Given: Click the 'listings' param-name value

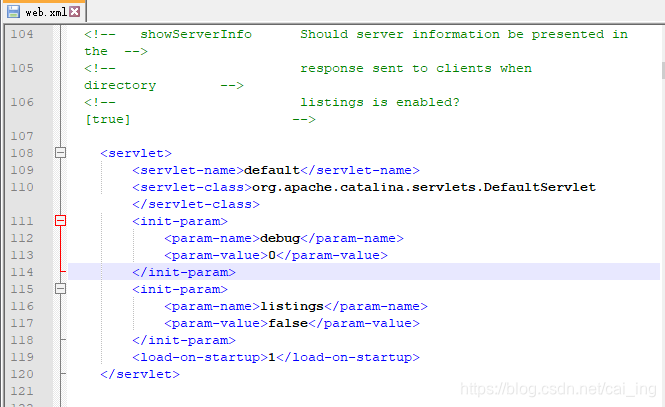Looking at the screenshot, I should (292, 306).
